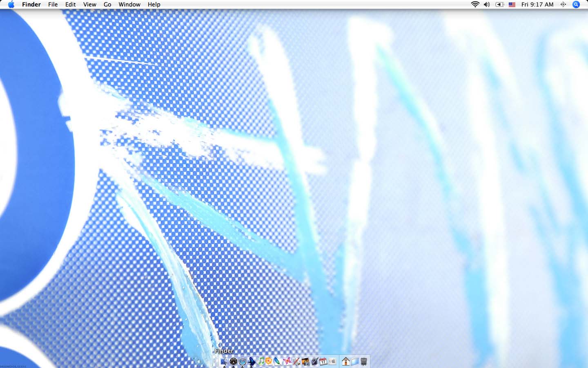Open the Home folder in the Dock

tap(346, 361)
